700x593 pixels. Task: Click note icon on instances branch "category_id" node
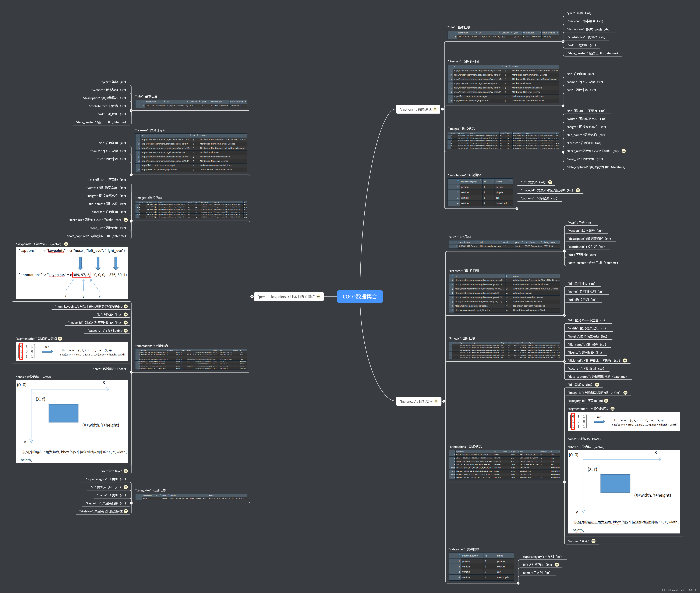606,401
